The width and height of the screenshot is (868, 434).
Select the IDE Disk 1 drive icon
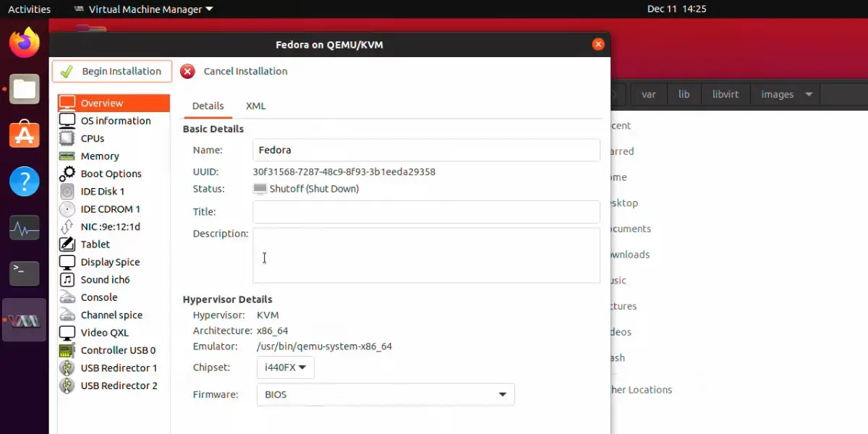tap(67, 192)
